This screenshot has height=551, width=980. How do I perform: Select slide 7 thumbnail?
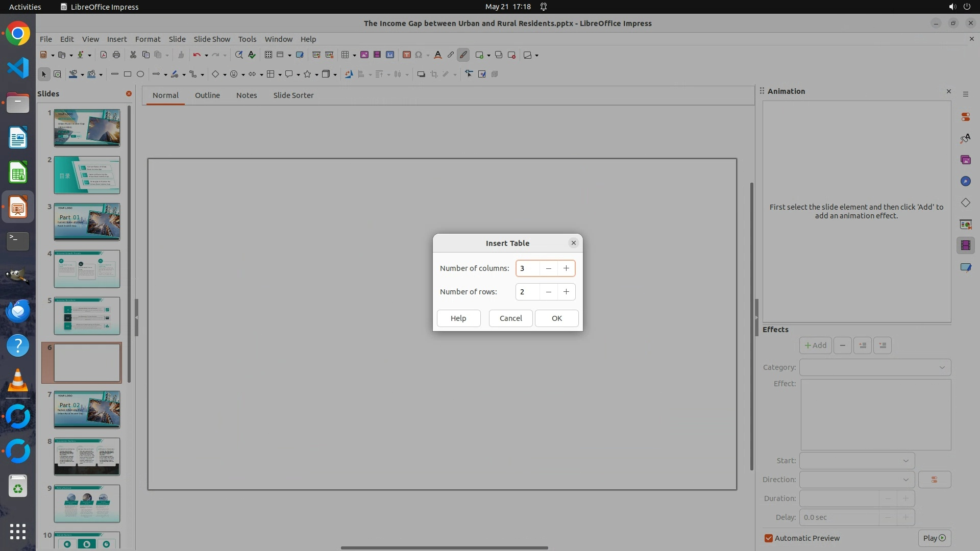[87, 410]
